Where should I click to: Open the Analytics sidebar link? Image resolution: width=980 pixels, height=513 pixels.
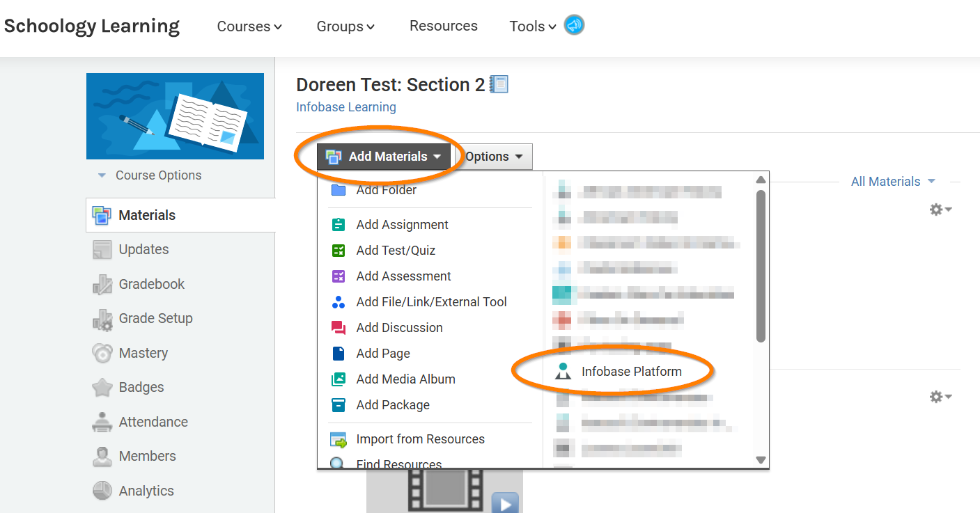point(146,491)
